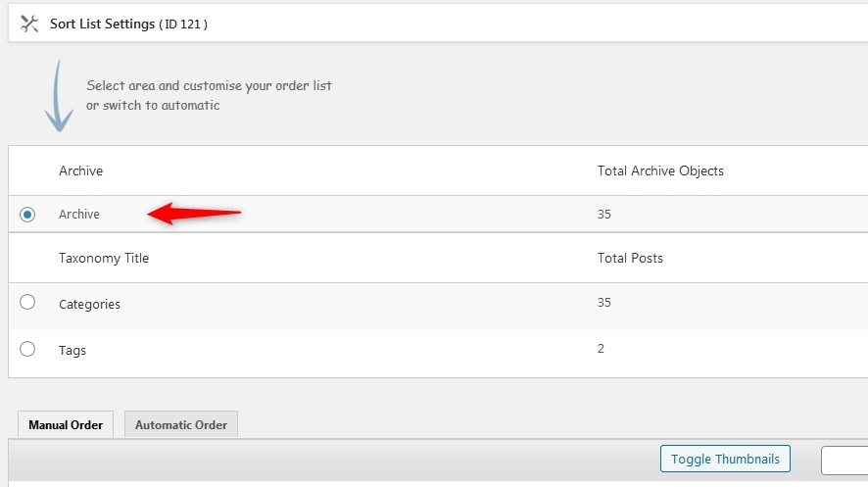
Task: Click the Archive column header
Action: click(x=80, y=170)
